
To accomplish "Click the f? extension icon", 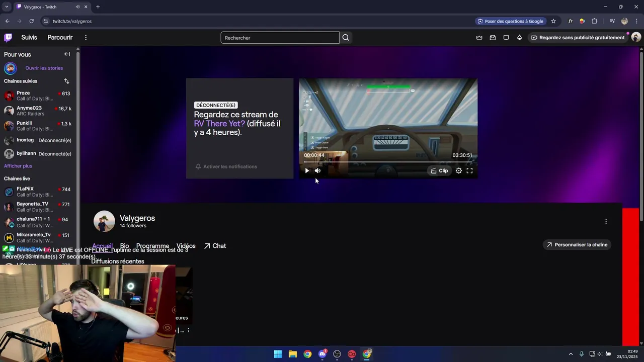I will 570,21.
